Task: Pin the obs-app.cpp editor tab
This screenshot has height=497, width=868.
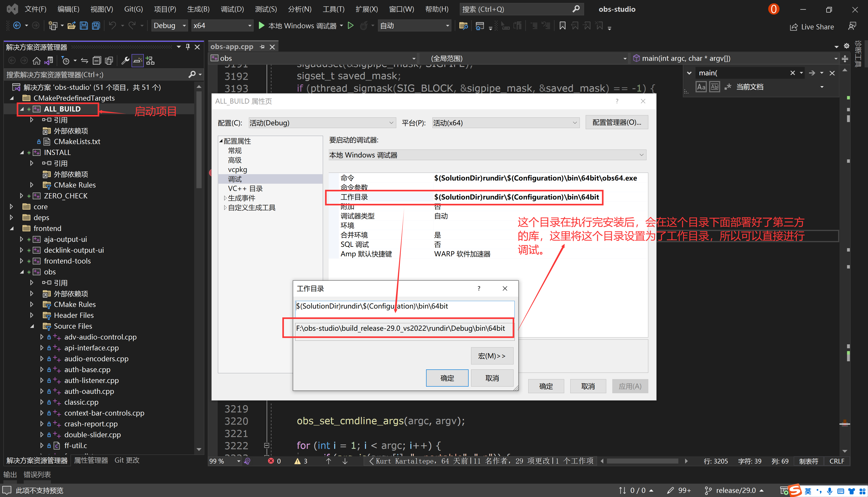Action: [x=262, y=46]
